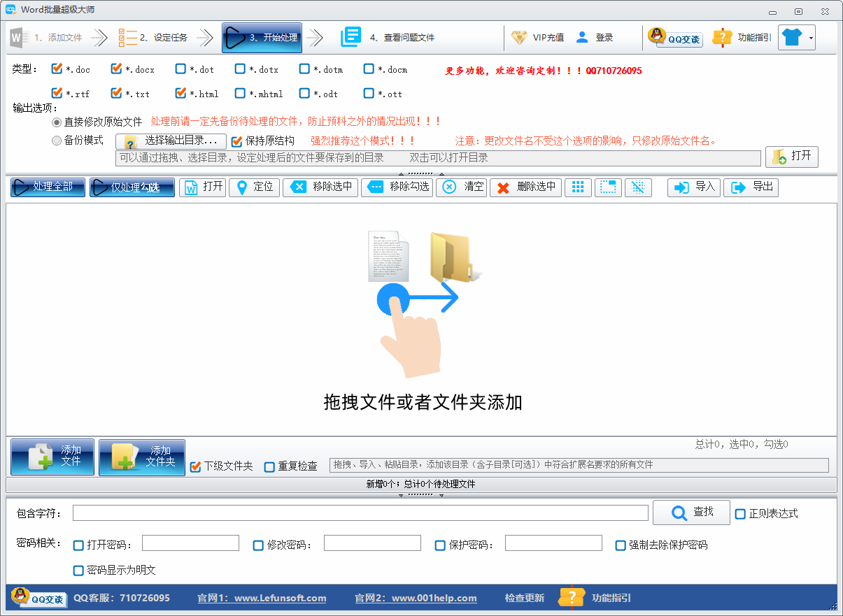The image size is (843, 616).
Task: Expand the skin dropdown arrow beside T-shirt
Action: point(811,38)
